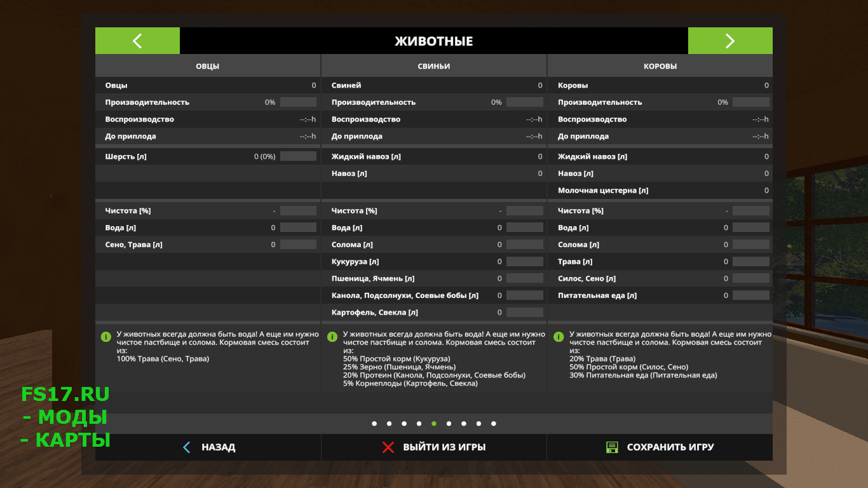Viewport: 868px width, 488px height.
Task: Click the green floppy save icon
Action: click(612, 447)
